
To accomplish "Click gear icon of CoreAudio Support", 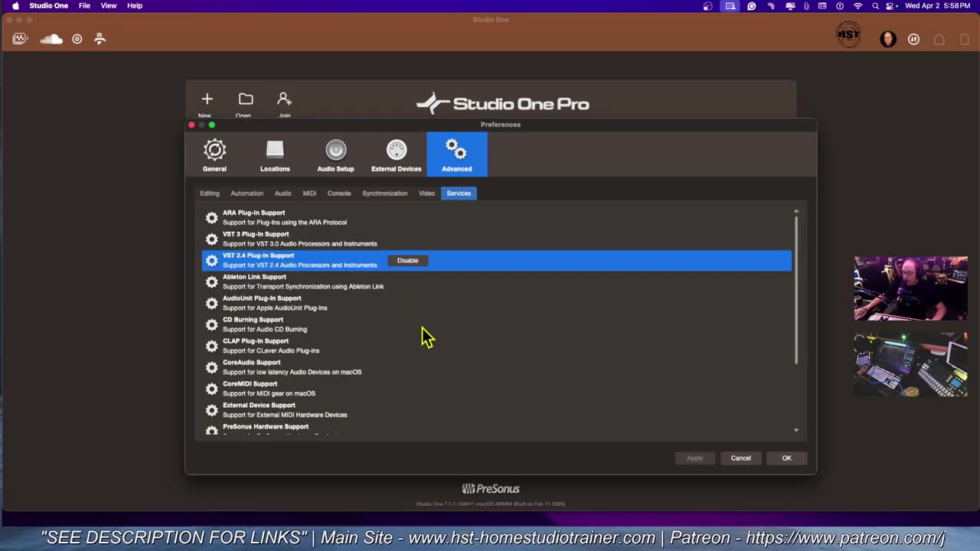I will tap(212, 368).
